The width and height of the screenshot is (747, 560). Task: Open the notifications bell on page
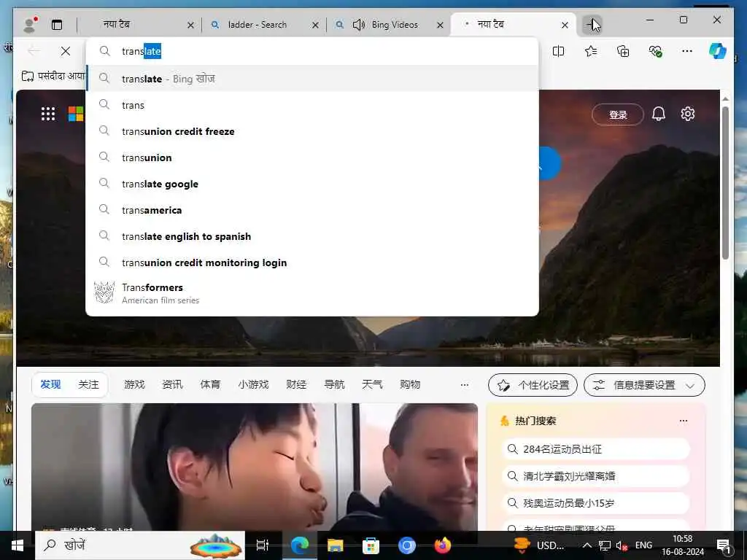pos(659,114)
